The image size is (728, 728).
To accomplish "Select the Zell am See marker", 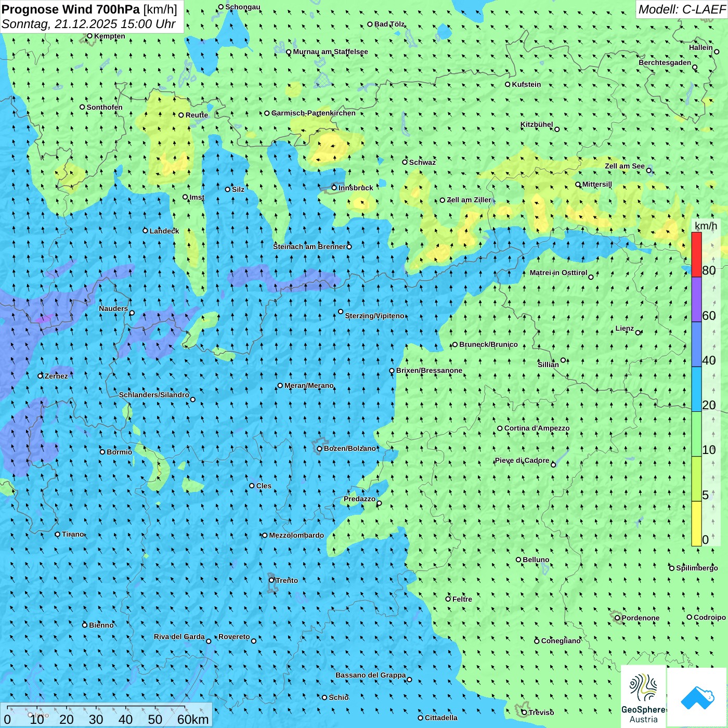I will click(649, 170).
